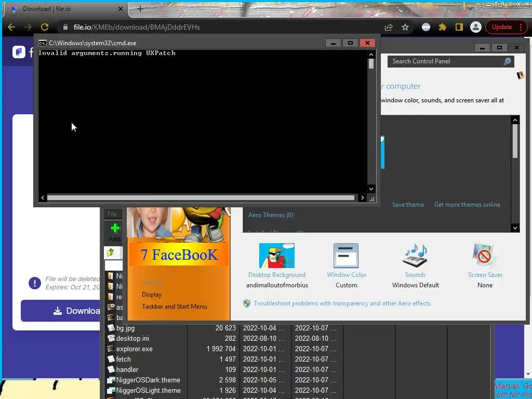Click the size 20 623 cell

[225, 328]
